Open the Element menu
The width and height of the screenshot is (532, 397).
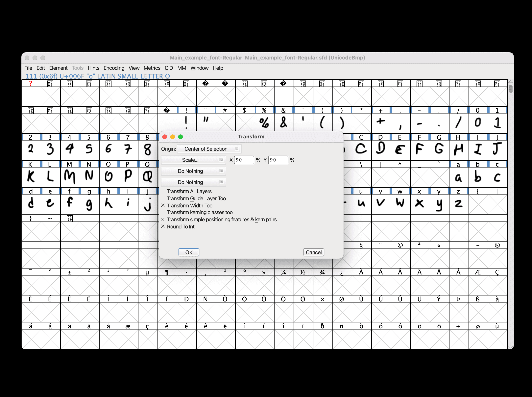[x=58, y=68]
